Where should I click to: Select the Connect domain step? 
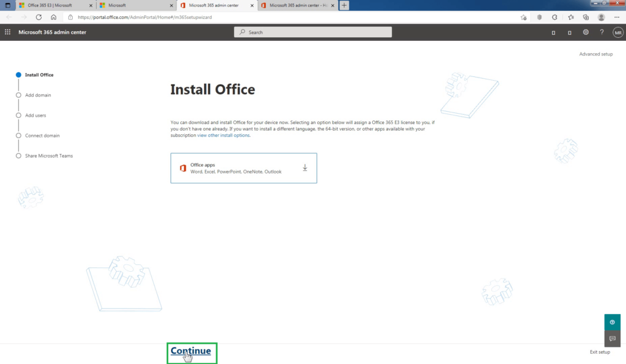tap(38, 136)
